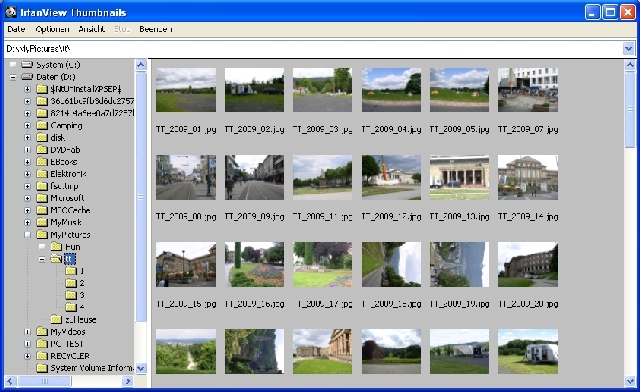The image size is (640, 392).
Task: Click the folder tree scroll right arrow
Action: click(128, 381)
